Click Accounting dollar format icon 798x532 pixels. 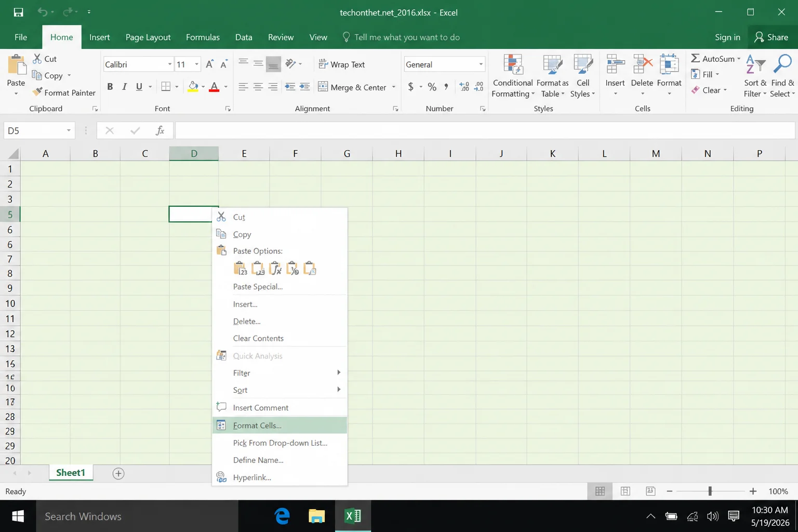[411, 87]
